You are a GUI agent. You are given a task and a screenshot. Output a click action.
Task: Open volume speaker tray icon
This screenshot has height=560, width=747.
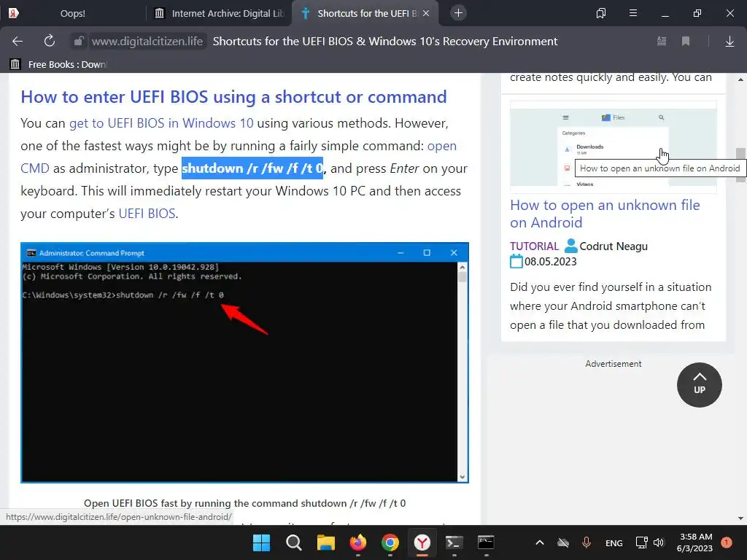[x=659, y=542]
